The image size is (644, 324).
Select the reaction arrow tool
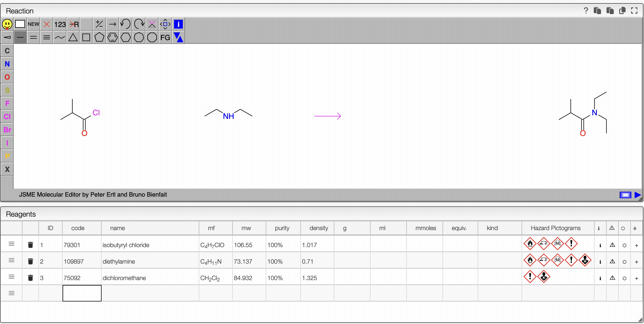point(112,24)
